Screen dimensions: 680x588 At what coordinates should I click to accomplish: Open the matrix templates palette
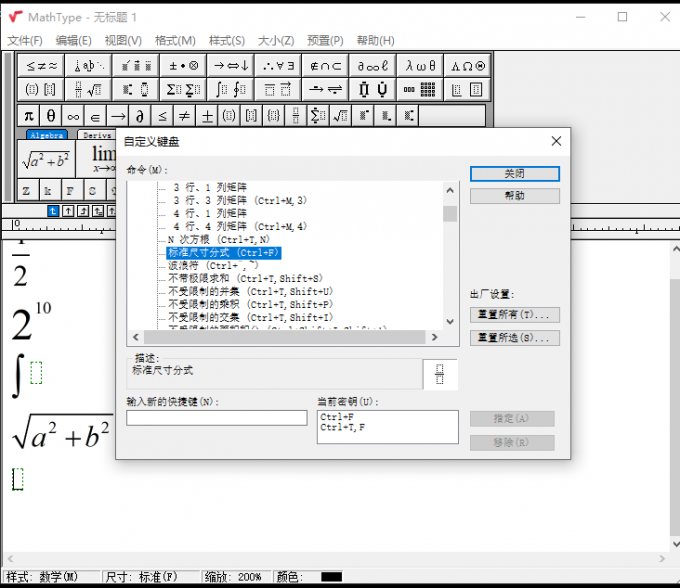click(420, 90)
